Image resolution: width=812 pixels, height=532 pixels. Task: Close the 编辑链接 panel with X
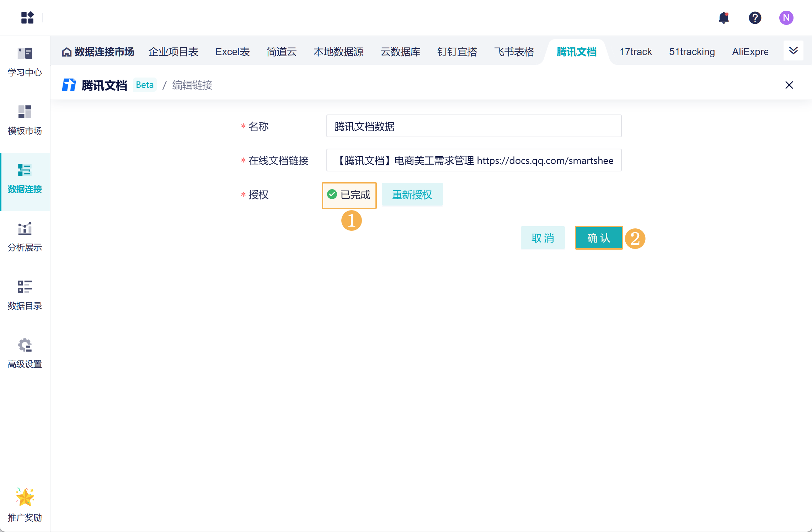pyautogui.click(x=789, y=85)
